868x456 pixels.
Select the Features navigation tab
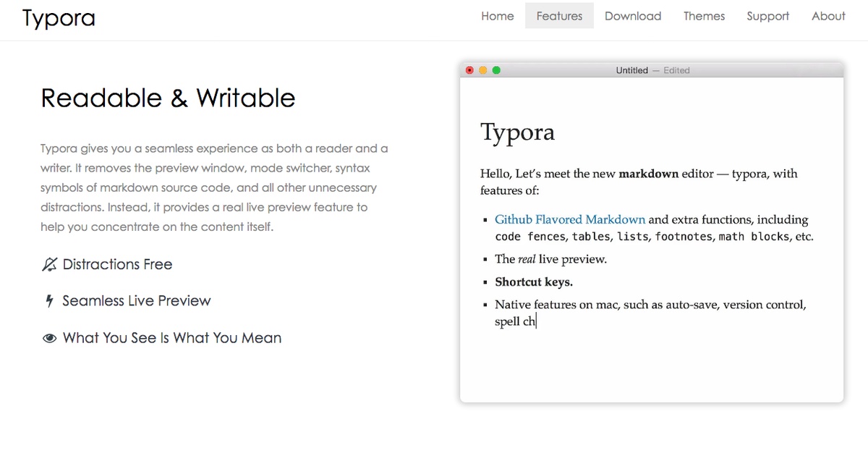point(559,16)
